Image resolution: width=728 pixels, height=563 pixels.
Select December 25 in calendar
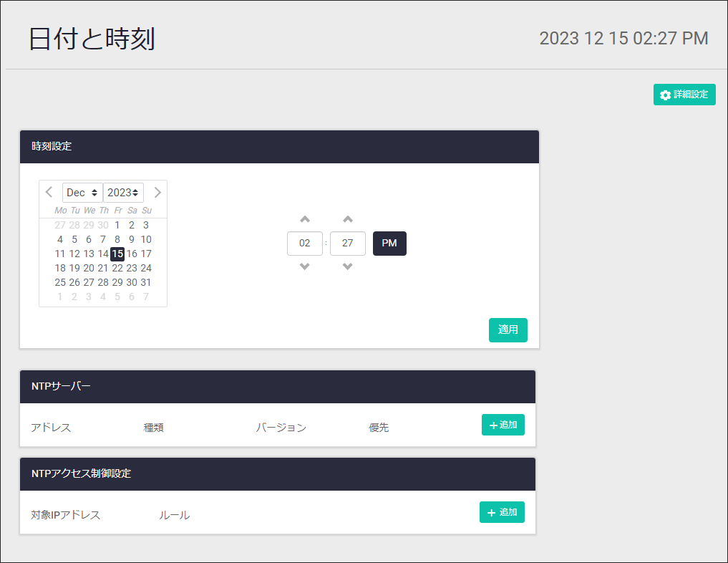pyautogui.click(x=60, y=282)
